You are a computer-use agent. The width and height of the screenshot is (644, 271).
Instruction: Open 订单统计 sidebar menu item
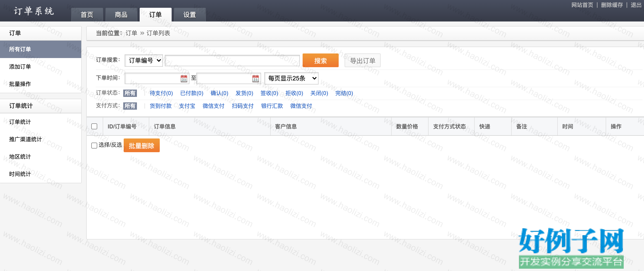tap(40, 122)
